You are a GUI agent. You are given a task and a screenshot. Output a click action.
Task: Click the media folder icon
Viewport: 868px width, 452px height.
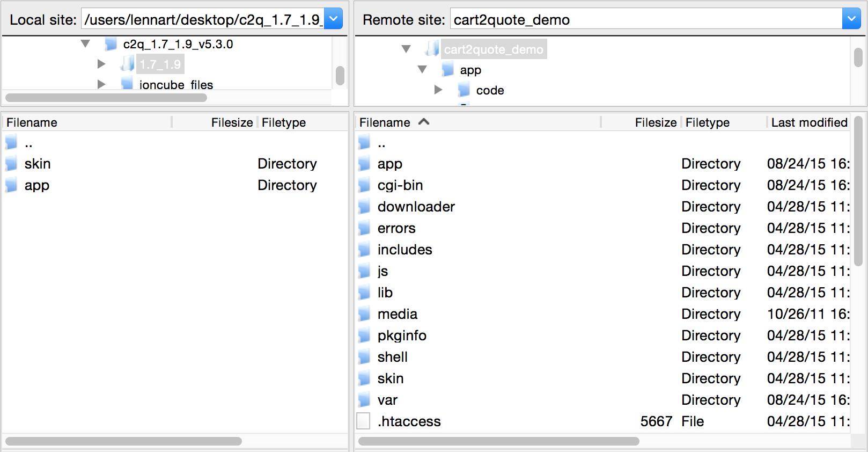(364, 314)
